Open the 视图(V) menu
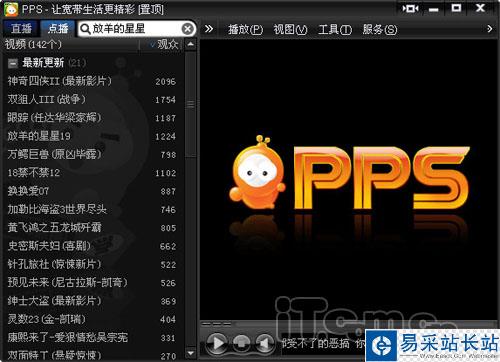The width and height of the screenshot is (500, 362). pyautogui.click(x=290, y=29)
